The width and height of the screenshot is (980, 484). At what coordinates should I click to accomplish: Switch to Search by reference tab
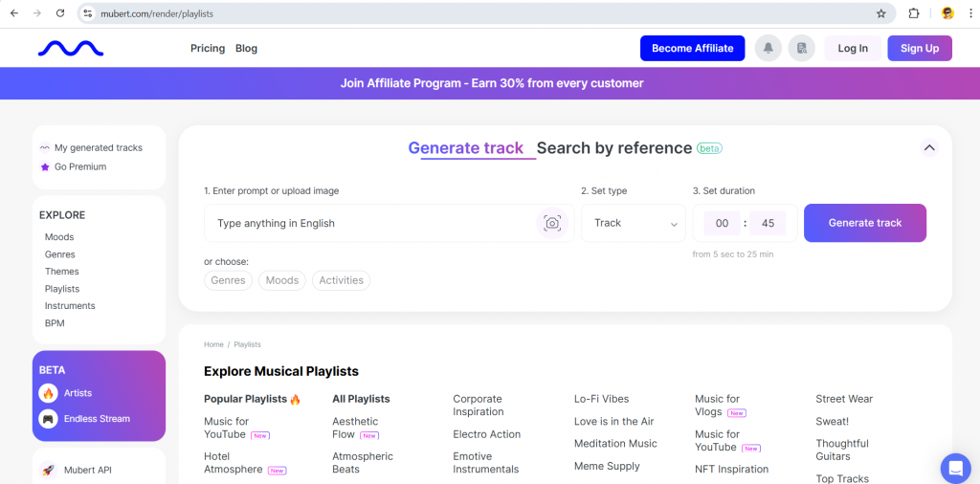tap(613, 148)
